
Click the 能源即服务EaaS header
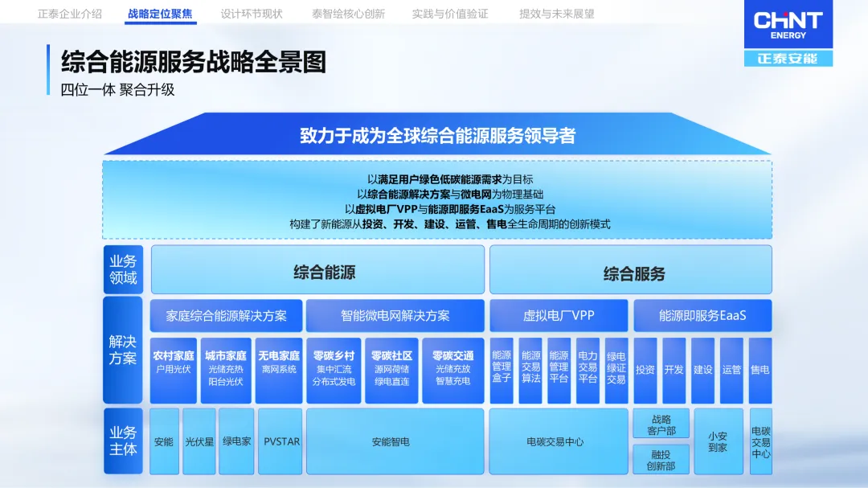tap(702, 316)
